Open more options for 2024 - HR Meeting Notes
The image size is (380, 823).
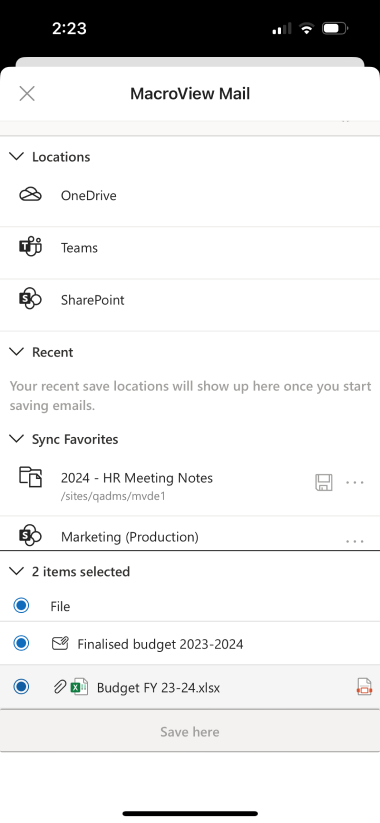tap(355, 482)
